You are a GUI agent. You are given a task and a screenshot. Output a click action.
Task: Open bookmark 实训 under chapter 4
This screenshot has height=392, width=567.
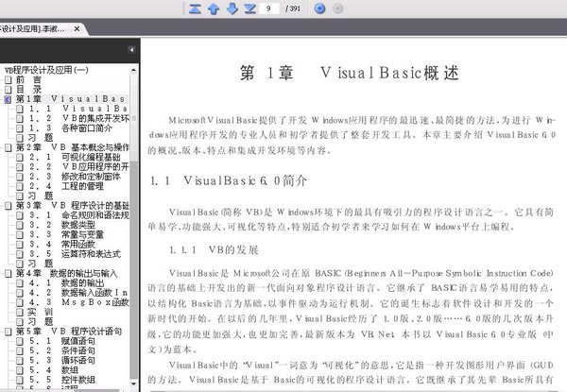[x=40, y=312]
